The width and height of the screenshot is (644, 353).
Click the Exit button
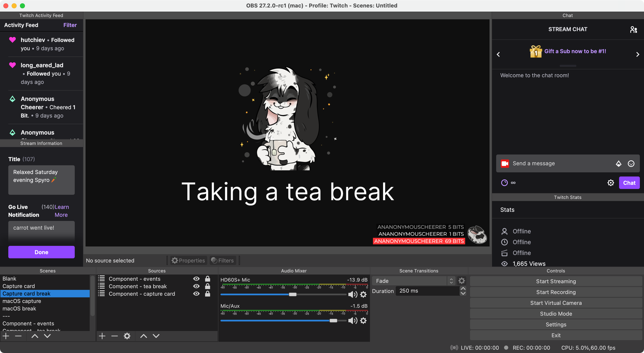coord(556,335)
